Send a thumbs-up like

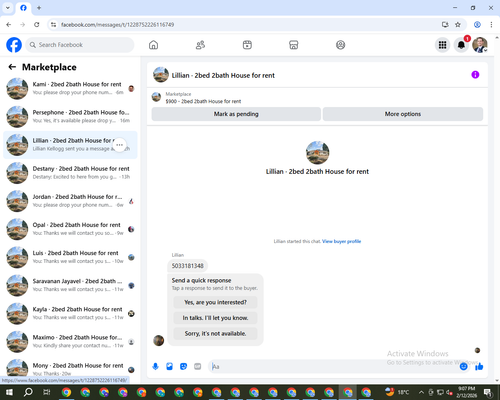(x=479, y=367)
